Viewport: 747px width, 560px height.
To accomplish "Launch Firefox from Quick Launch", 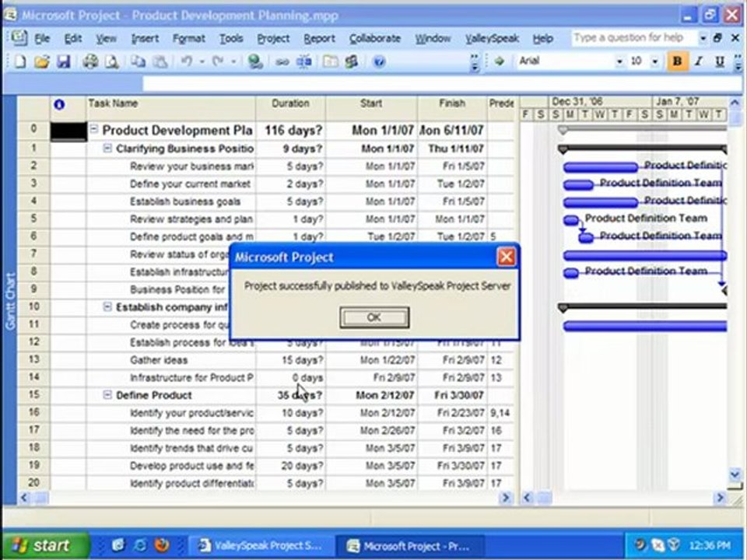I will click(162, 544).
